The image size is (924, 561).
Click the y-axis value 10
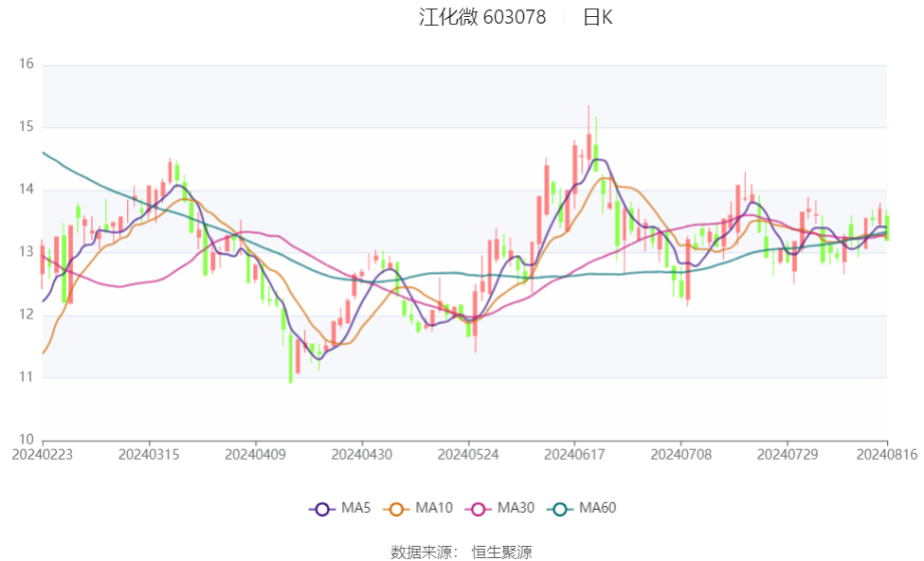27,440
